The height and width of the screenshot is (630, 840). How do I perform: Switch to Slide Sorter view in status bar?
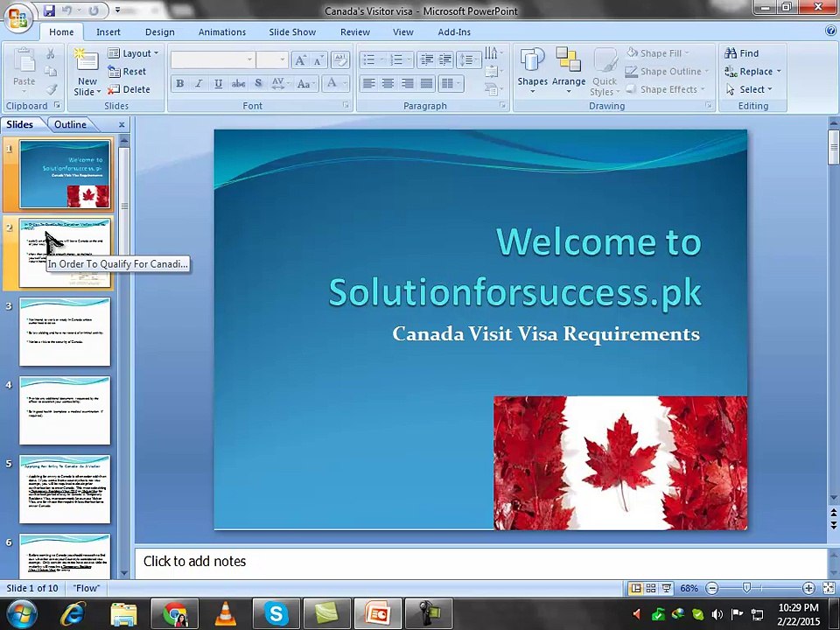tap(651, 588)
